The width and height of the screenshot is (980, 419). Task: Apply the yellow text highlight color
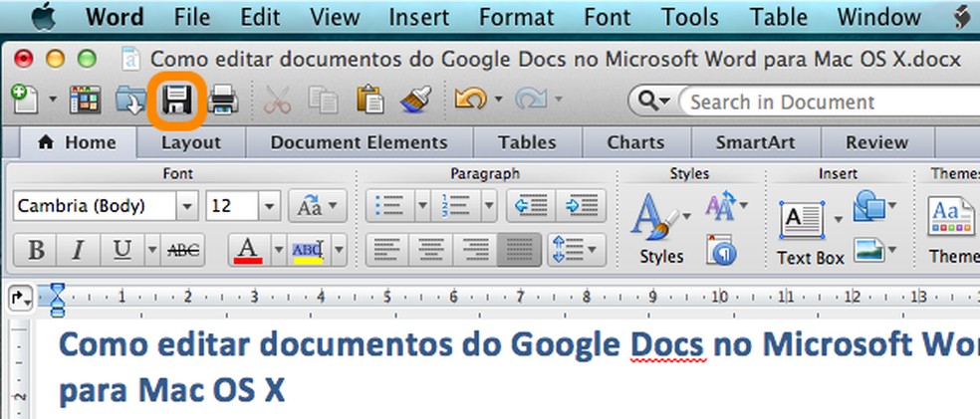pyautogui.click(x=308, y=250)
